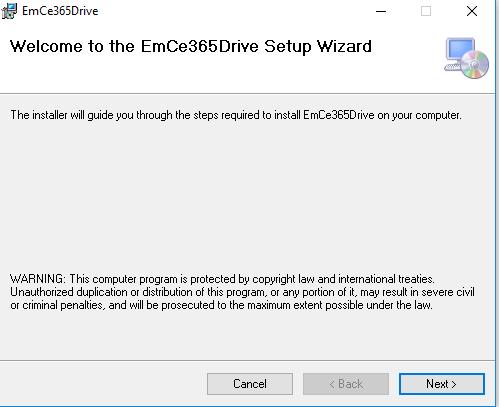
Task: Click the disabled < Back button
Action: click(x=346, y=384)
